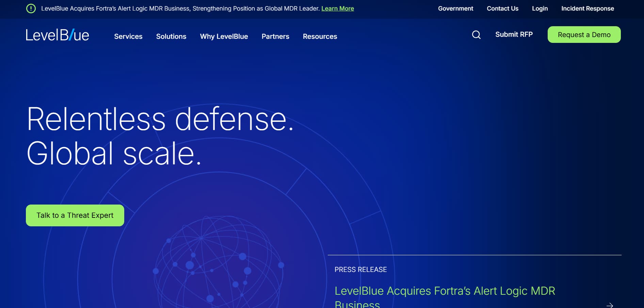
Task: Expand the Services navigation menu
Action: [128, 36]
